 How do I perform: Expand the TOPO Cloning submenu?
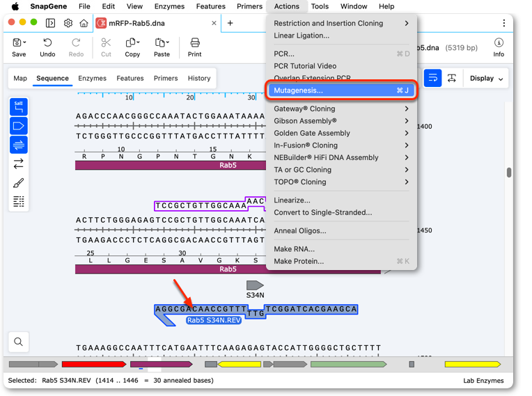(341, 182)
